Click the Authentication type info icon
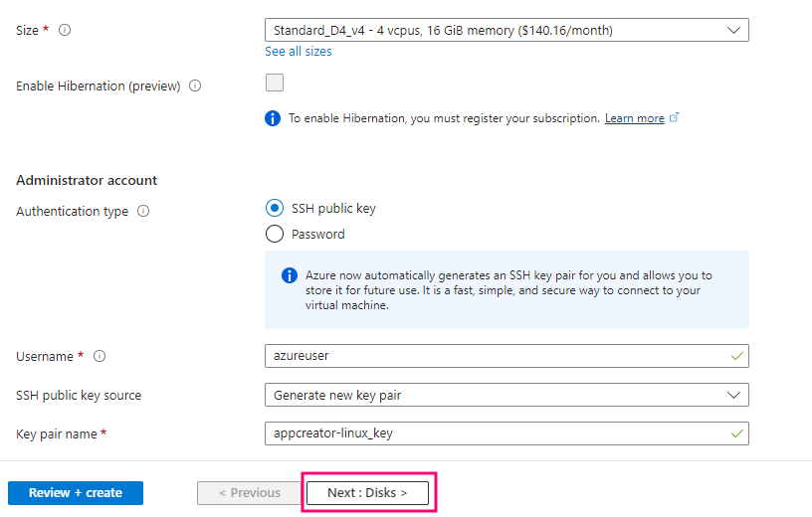The height and width of the screenshot is (517, 812). pos(143,212)
